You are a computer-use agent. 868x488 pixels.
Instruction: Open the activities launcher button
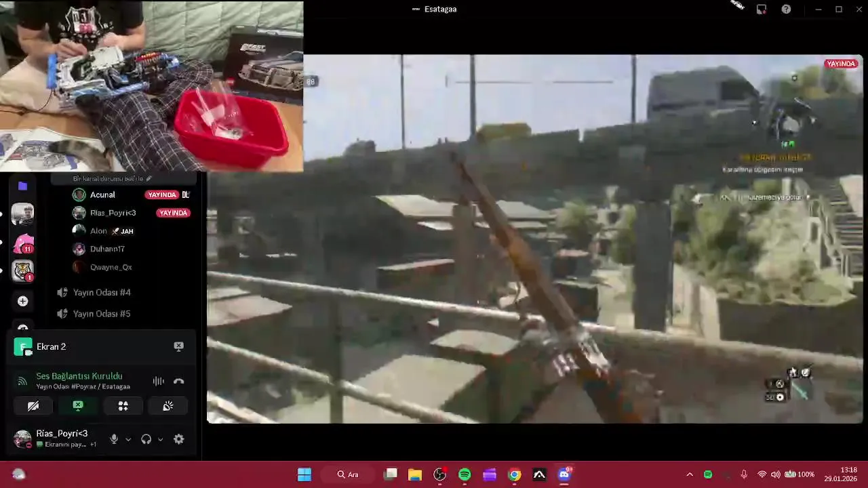(x=123, y=406)
